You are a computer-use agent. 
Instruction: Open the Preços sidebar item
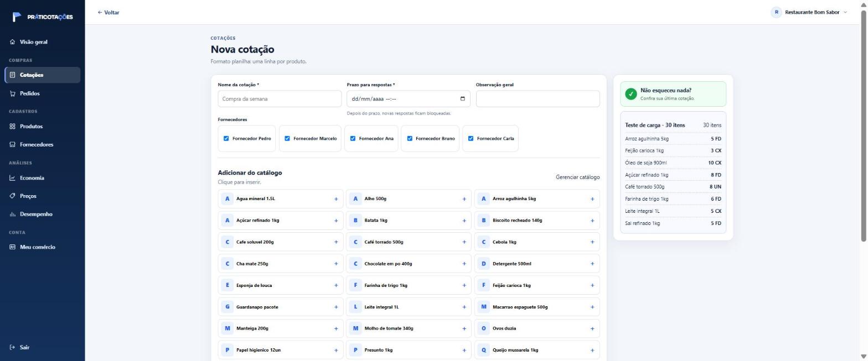(42, 196)
